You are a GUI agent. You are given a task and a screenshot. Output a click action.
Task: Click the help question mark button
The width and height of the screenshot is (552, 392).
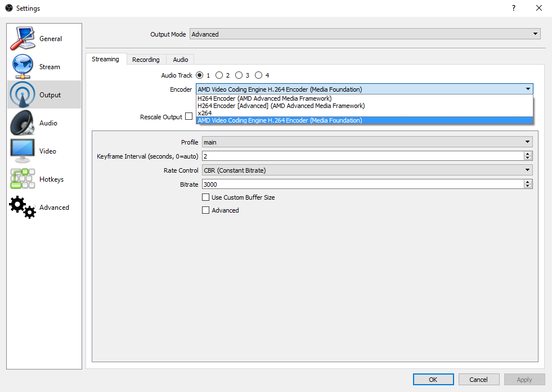[514, 8]
